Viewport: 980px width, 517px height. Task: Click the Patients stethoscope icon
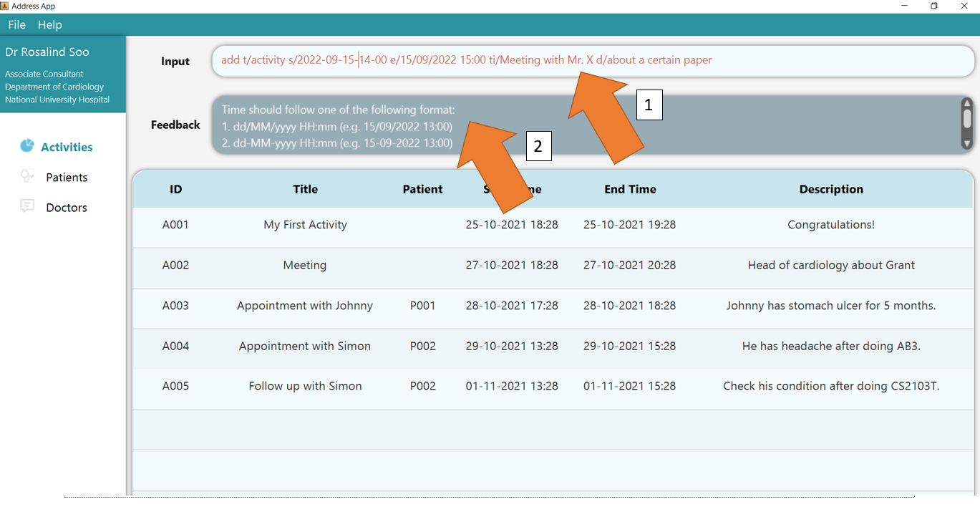coord(27,176)
